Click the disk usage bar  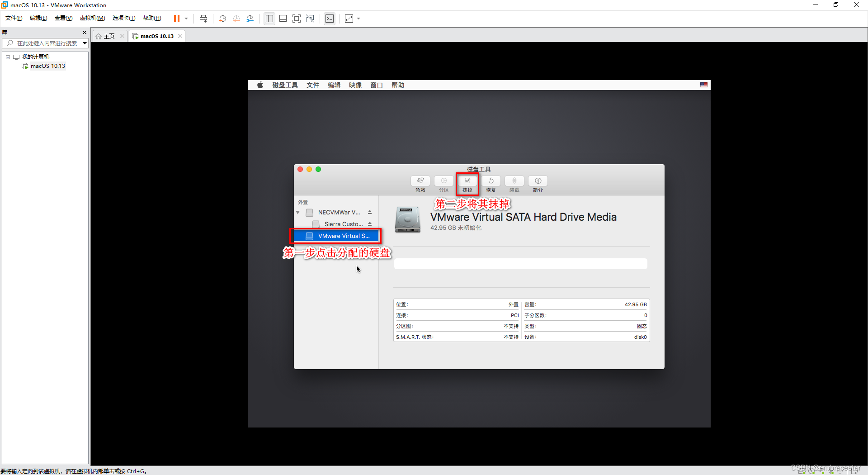click(521, 264)
